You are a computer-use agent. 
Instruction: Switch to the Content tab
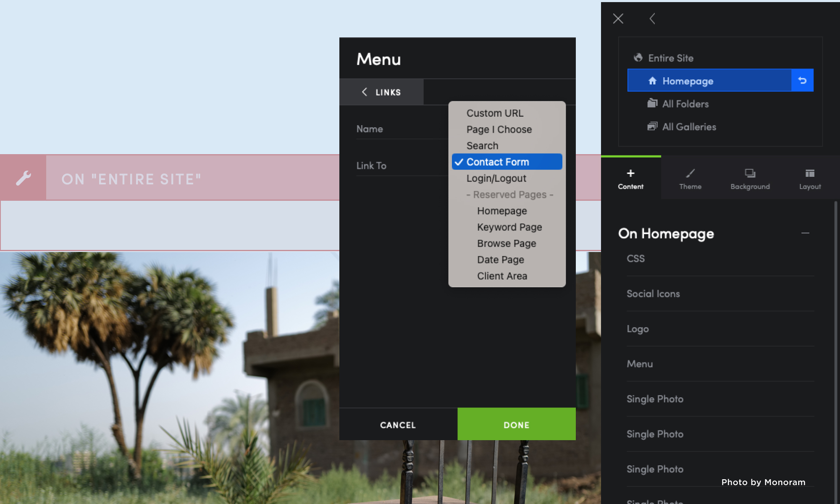pos(630,178)
